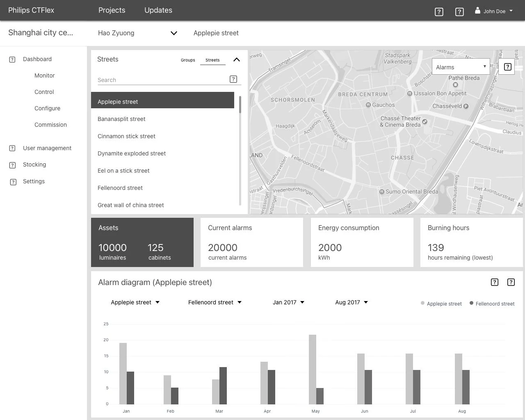Go to Monitor in sidebar

44,75
